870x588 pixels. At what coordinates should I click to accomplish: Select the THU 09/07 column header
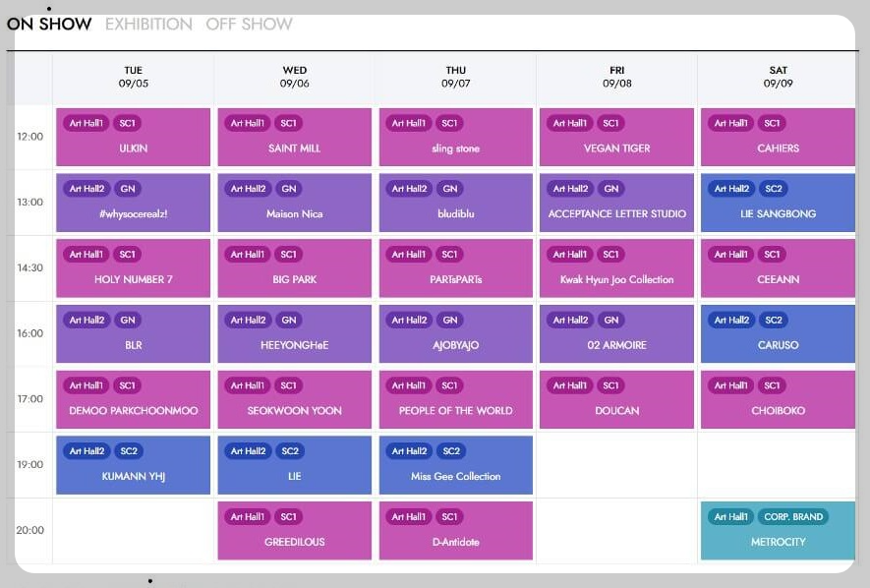[455, 77]
